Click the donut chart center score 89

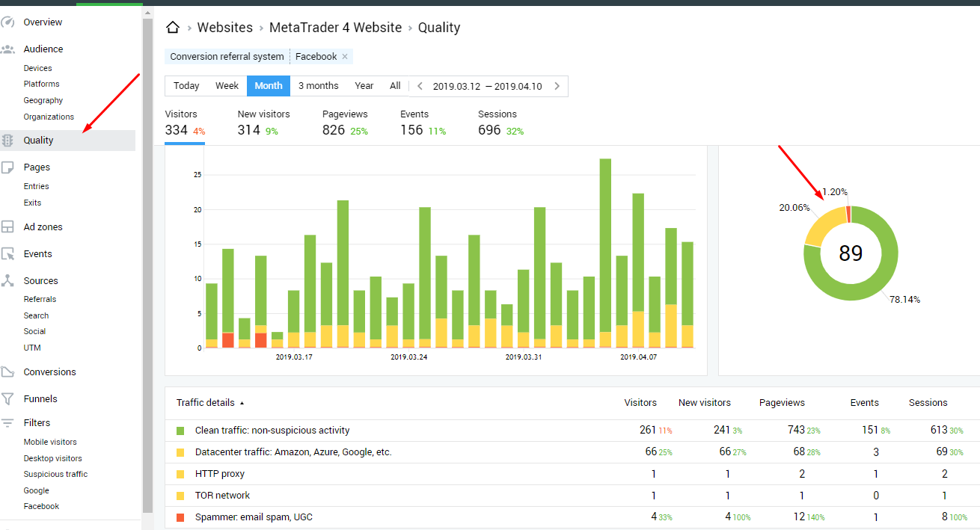(851, 253)
